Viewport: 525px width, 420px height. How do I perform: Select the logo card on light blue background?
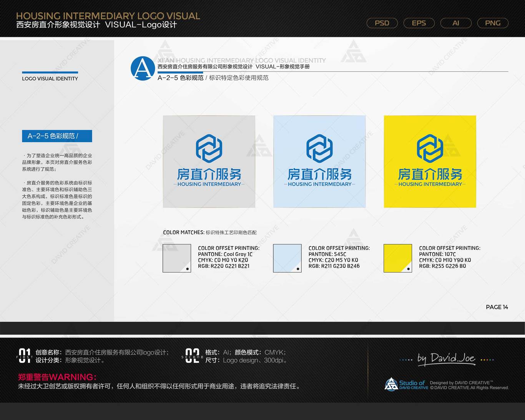coord(319,161)
